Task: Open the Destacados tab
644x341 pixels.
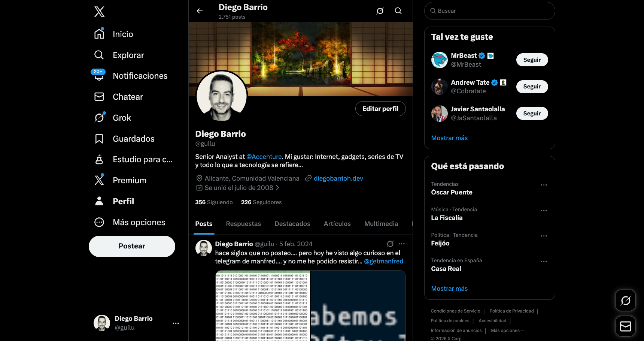Action: (x=292, y=224)
